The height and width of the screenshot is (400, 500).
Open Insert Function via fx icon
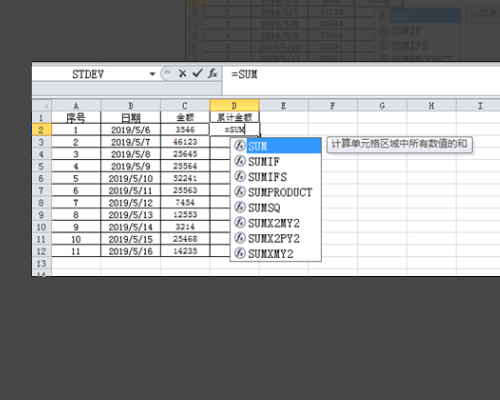coord(213,73)
